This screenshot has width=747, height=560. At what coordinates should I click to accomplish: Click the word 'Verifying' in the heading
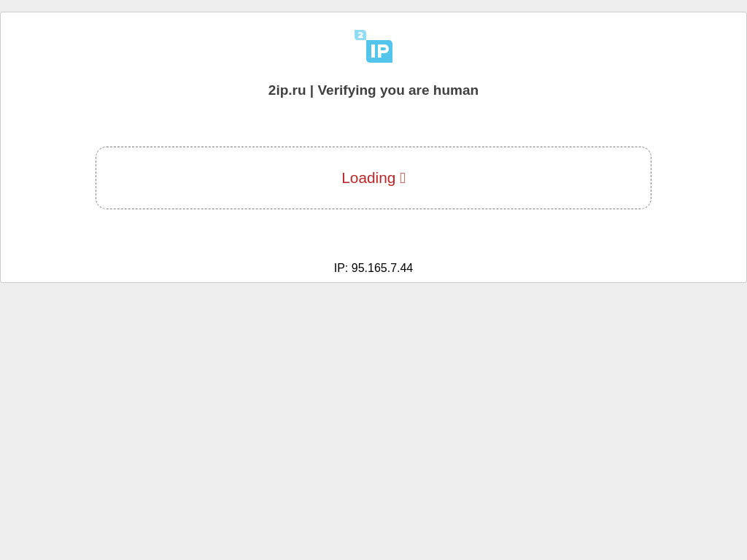tap(347, 90)
